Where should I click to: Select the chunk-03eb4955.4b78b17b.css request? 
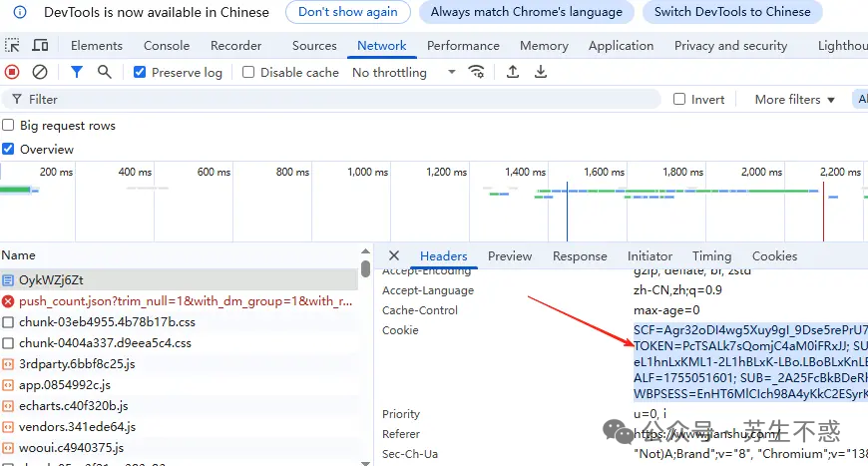tap(179, 322)
